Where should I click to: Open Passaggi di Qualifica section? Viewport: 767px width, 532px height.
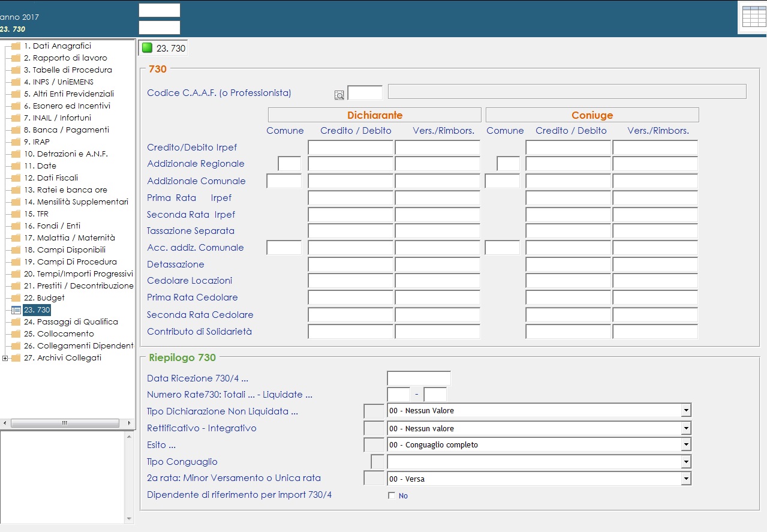[71, 322]
